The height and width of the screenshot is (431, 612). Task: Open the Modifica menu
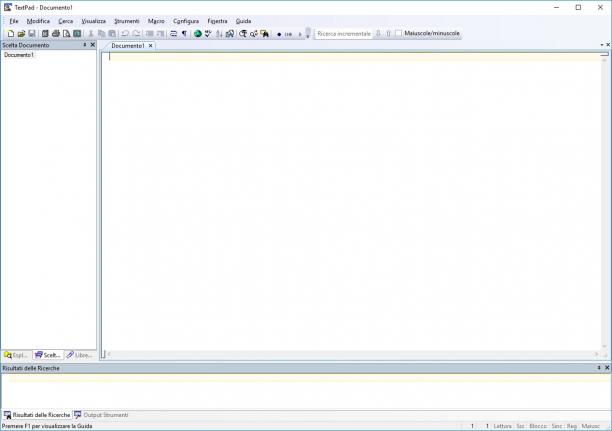(x=38, y=21)
